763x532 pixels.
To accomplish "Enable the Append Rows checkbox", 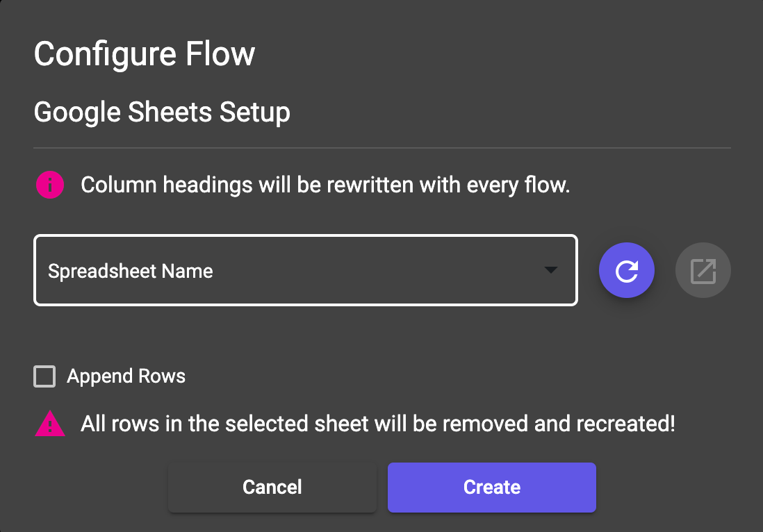I will point(44,376).
